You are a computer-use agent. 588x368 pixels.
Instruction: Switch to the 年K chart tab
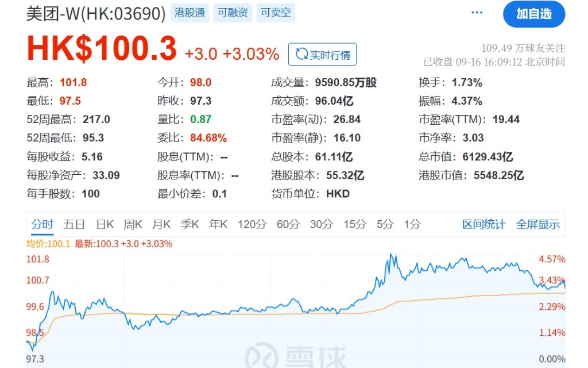(218, 224)
